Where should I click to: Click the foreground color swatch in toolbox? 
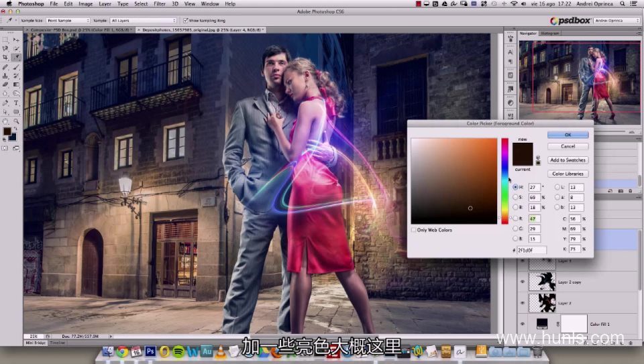(7, 131)
